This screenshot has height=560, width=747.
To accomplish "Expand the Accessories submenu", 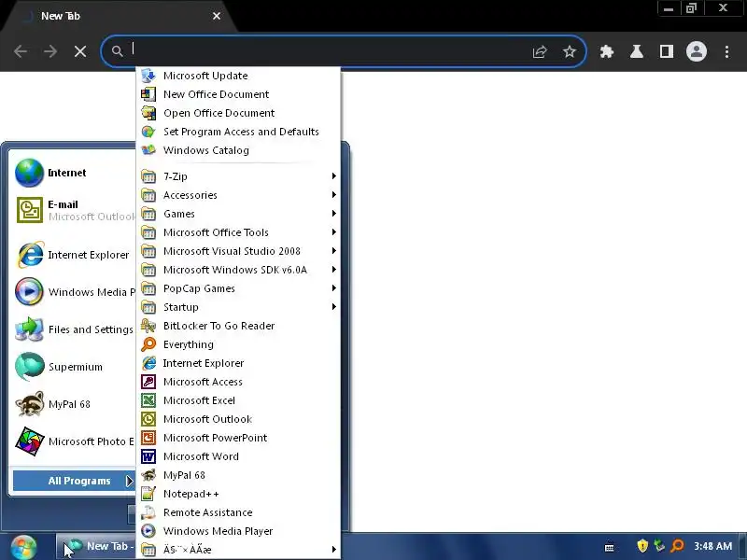I will point(238,195).
